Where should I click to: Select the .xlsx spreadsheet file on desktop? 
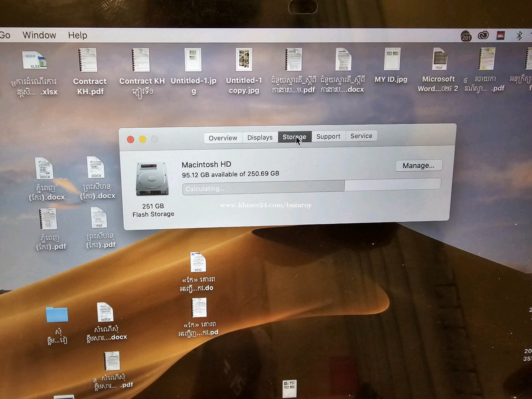(34, 61)
